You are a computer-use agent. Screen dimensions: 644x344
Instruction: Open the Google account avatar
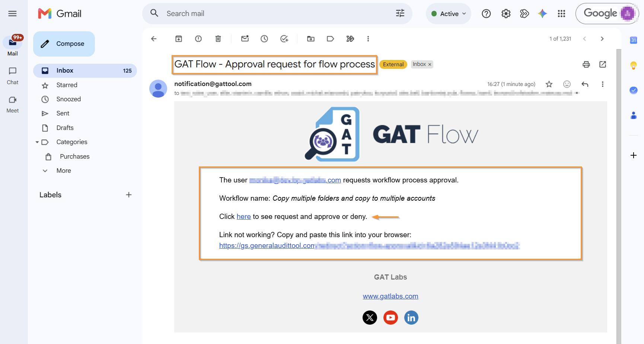(628, 14)
